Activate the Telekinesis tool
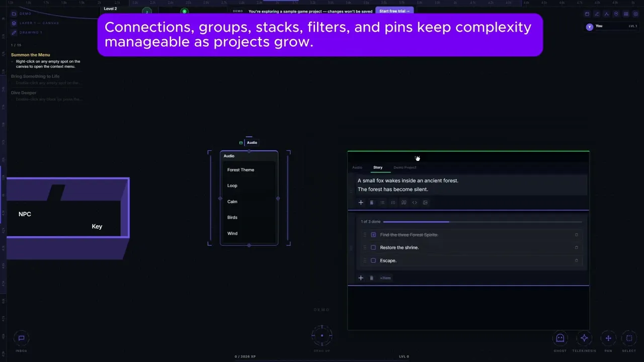This screenshot has width=644, height=362. click(584, 338)
